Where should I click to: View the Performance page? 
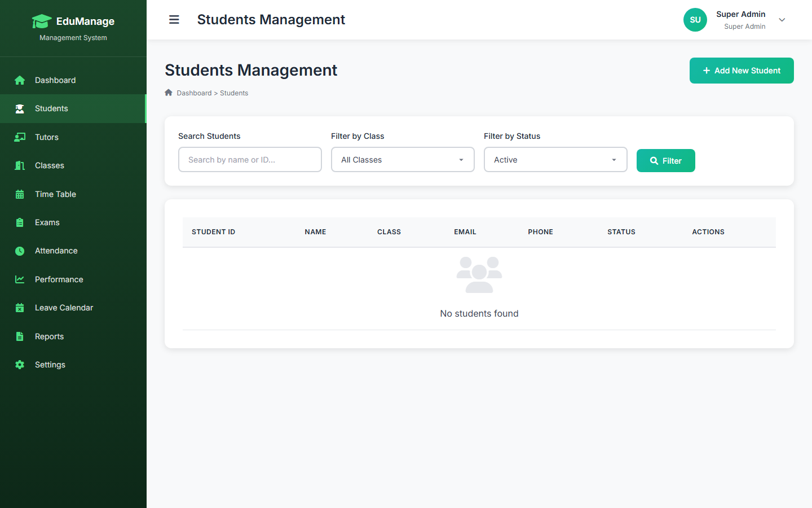coord(73,279)
